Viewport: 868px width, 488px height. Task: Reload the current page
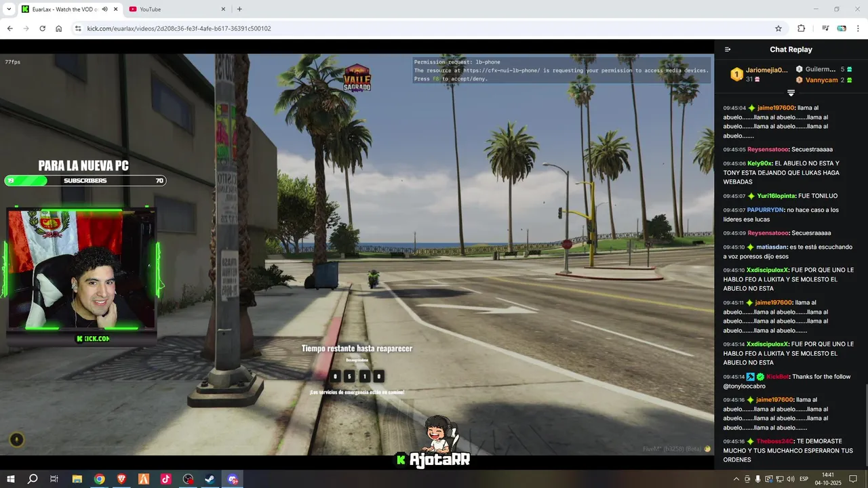pyautogui.click(x=42, y=28)
